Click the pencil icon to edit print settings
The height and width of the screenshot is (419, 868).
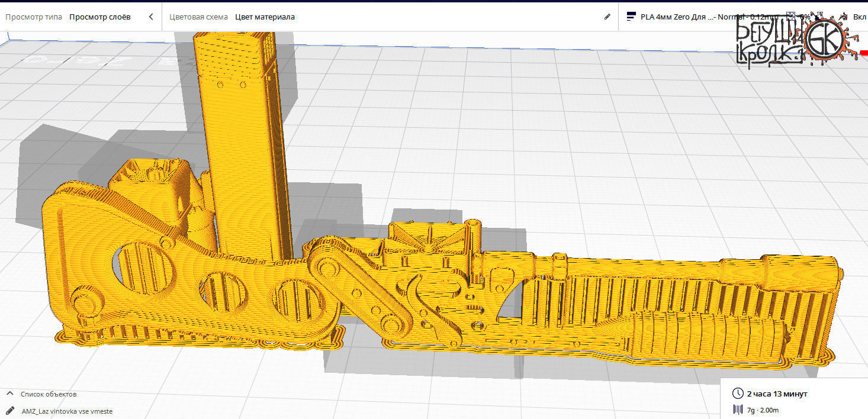(607, 17)
